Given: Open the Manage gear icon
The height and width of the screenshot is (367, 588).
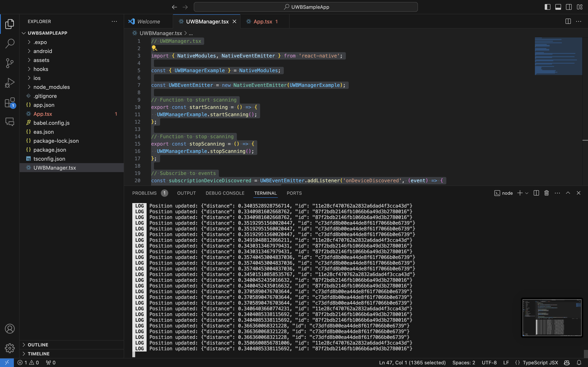Looking at the screenshot, I should [x=10, y=348].
